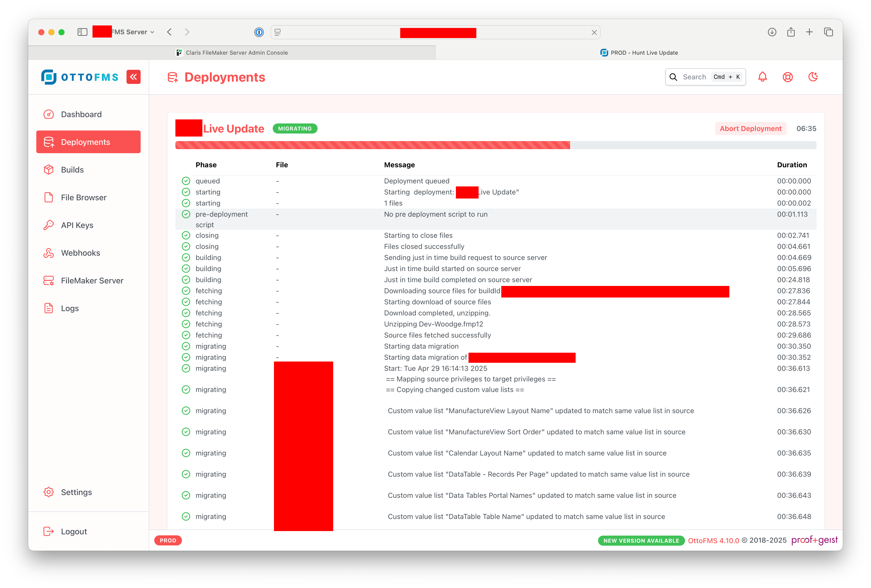Click "Start: Tue Apr 29 16:14:13 2025" message
The image size is (871, 588).
tap(435, 369)
